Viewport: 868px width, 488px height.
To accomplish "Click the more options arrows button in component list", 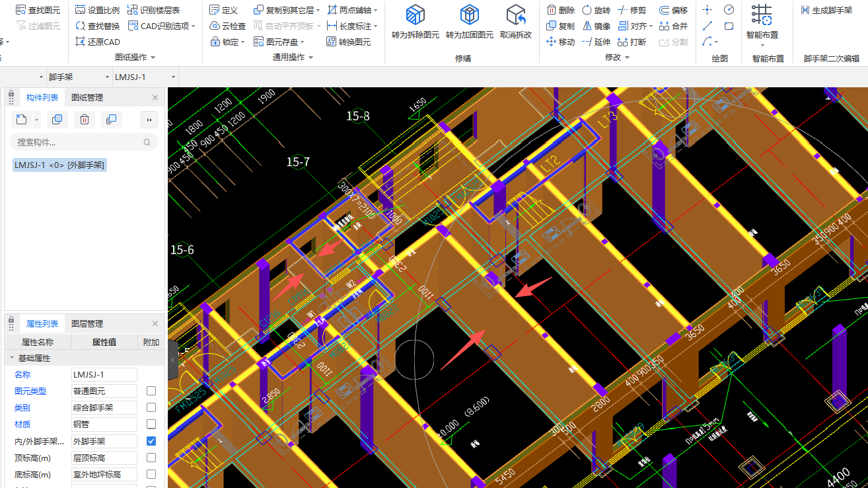I will [x=149, y=120].
